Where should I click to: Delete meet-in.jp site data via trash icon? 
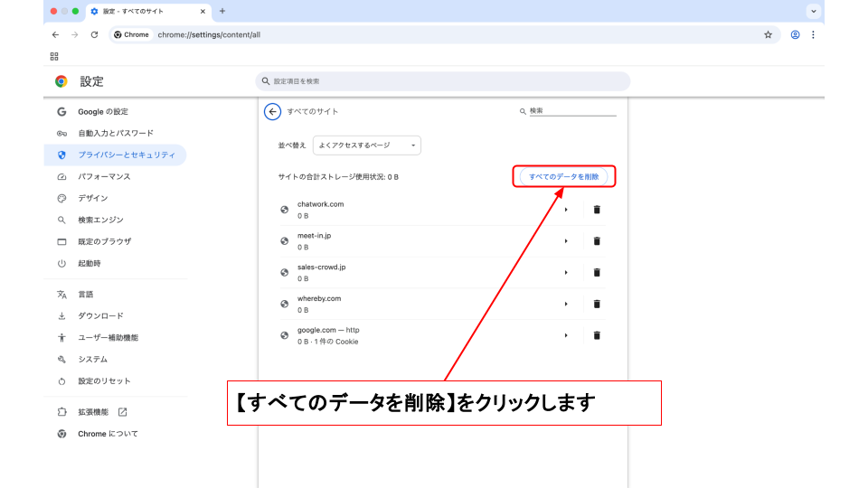coord(597,241)
